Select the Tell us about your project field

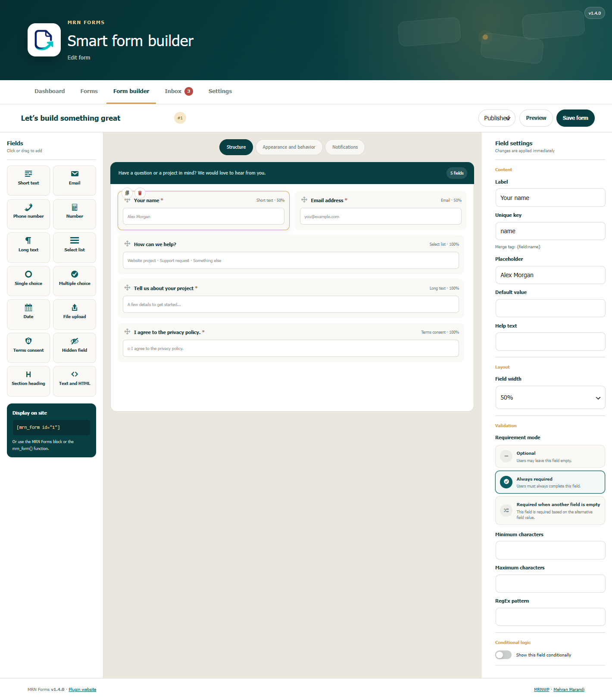[291, 298]
